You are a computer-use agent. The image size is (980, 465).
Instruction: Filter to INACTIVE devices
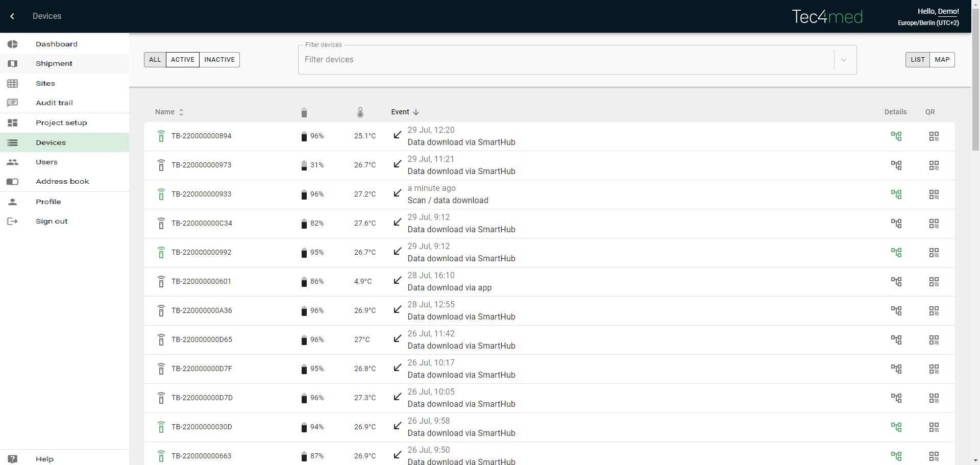pyautogui.click(x=219, y=60)
